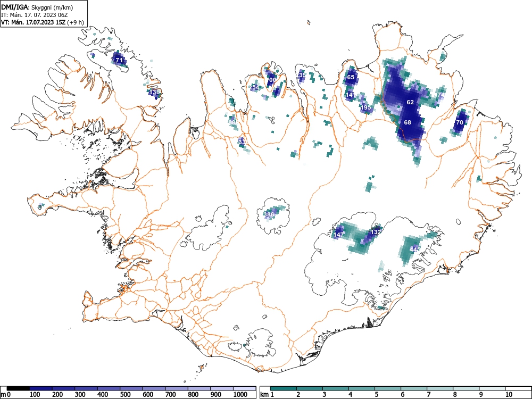
Task: Click the '800' label in the metres legend
Action: [x=193, y=395]
